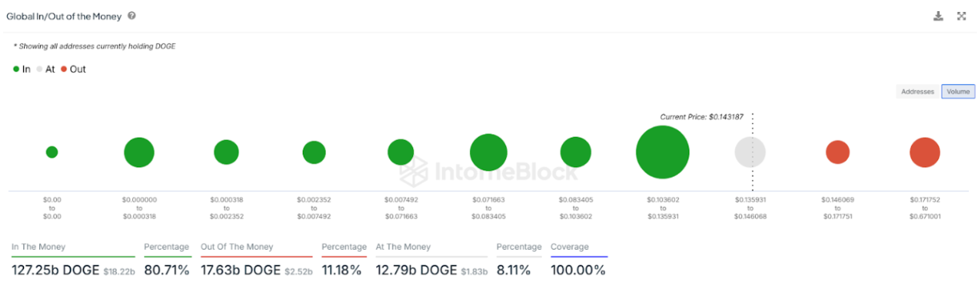The width and height of the screenshot is (980, 308).
Task: Open the help icon beside Global In/Out of the Money
Action: click(x=131, y=16)
